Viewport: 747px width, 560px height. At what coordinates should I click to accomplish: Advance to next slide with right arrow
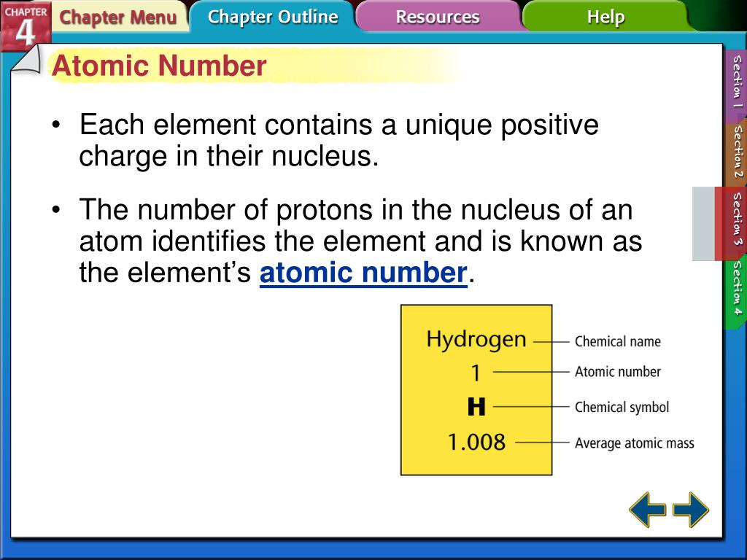tap(691, 510)
